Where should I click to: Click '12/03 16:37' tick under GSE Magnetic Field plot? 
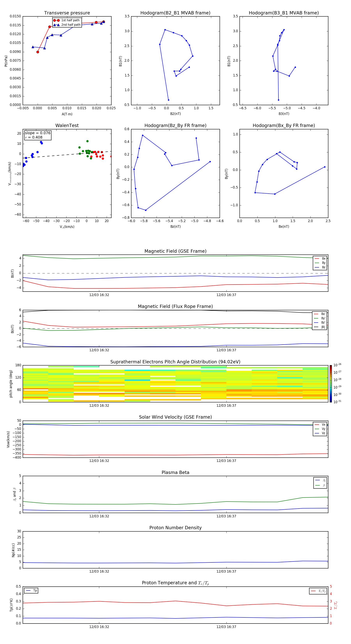[226, 295]
